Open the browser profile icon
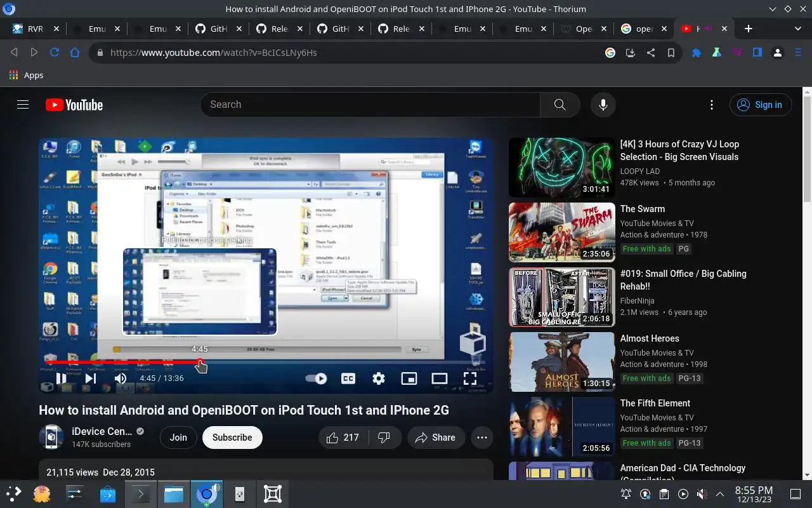This screenshot has width=812, height=508. pyautogui.click(x=778, y=53)
